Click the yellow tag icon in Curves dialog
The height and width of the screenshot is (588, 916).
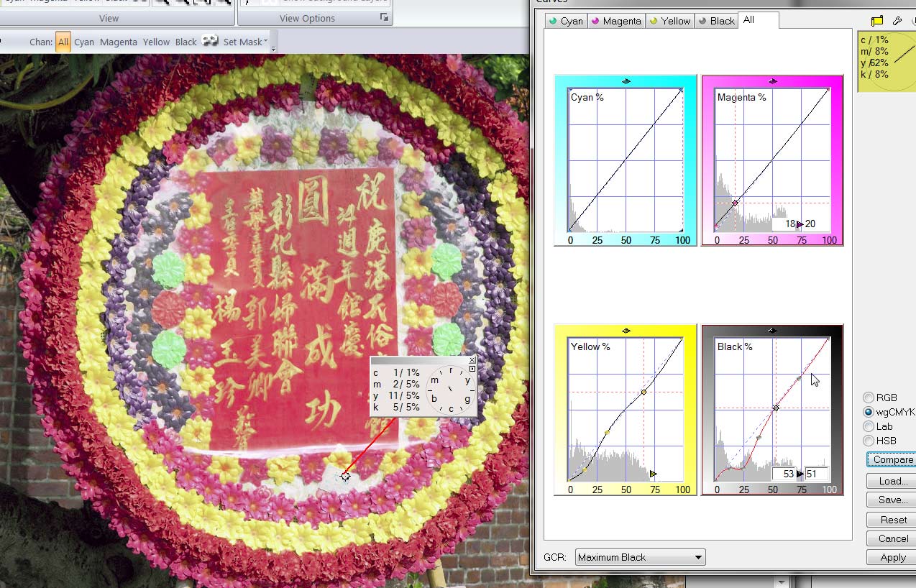pos(877,21)
